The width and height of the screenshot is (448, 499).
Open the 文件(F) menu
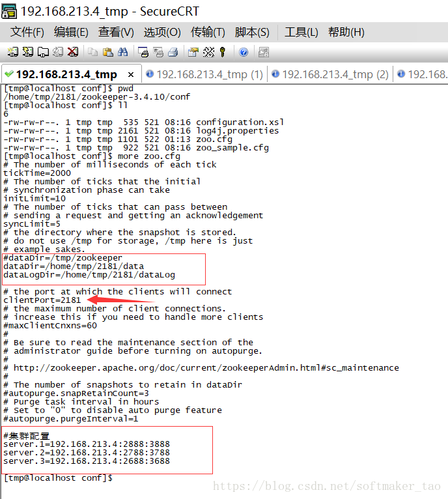(x=27, y=32)
